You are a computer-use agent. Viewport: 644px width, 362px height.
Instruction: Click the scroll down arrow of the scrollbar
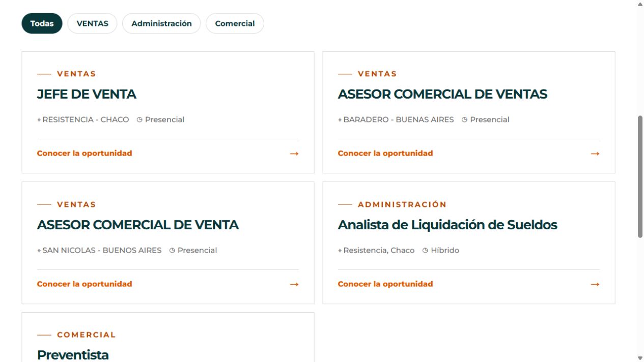(640, 358)
